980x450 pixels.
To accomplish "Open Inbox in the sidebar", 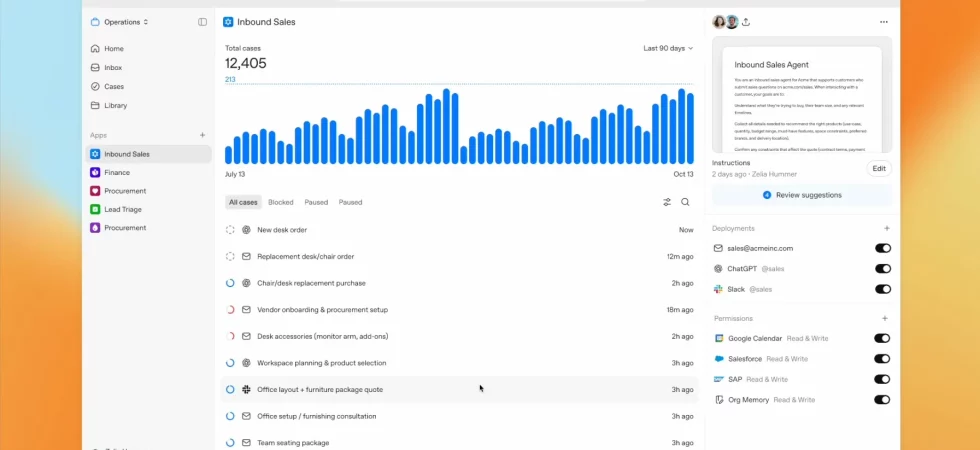I will point(113,68).
